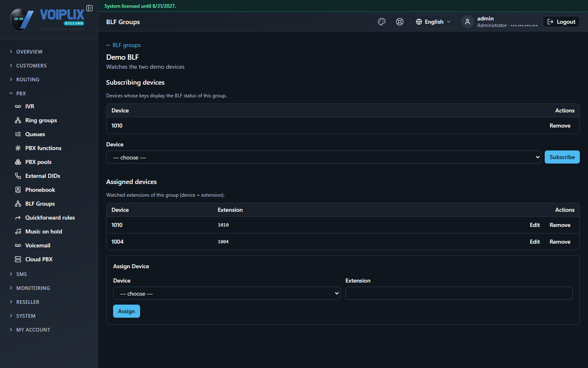Image resolution: width=588 pixels, height=368 pixels.
Task: Click the PBX pools icon
Action: [18, 162]
